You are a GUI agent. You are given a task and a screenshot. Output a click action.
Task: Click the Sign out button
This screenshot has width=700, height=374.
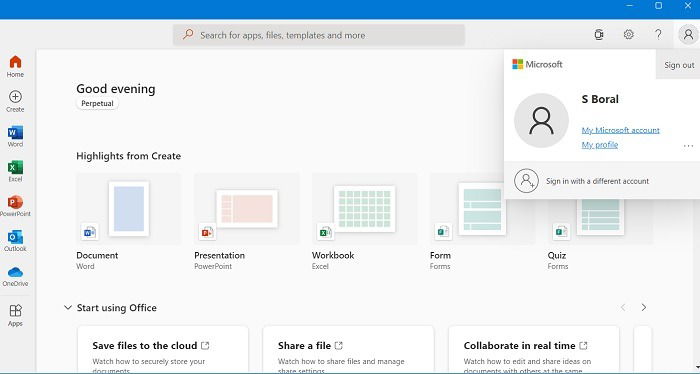click(679, 65)
